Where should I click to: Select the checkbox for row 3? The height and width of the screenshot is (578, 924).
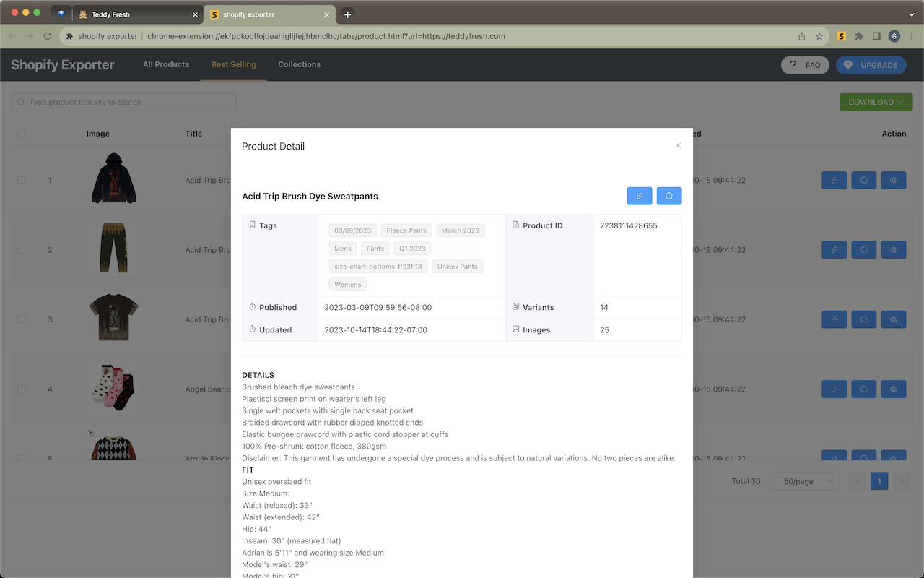pyautogui.click(x=22, y=319)
